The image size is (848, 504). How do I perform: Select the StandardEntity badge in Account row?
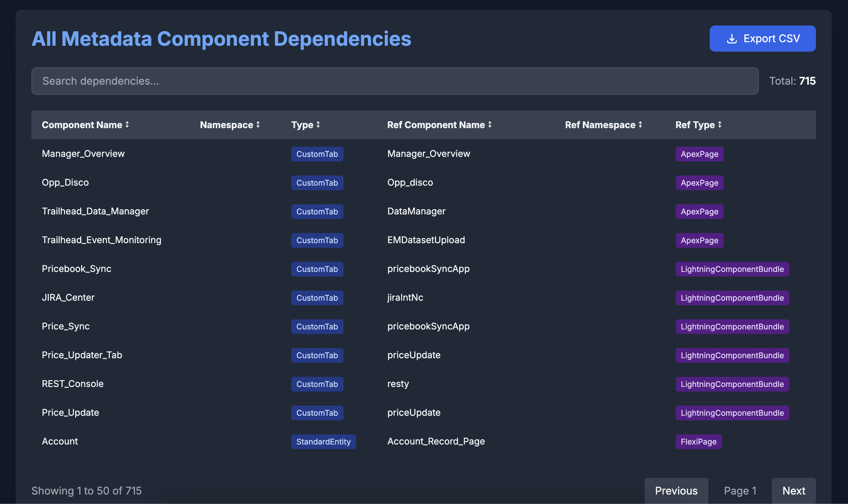[x=323, y=442]
